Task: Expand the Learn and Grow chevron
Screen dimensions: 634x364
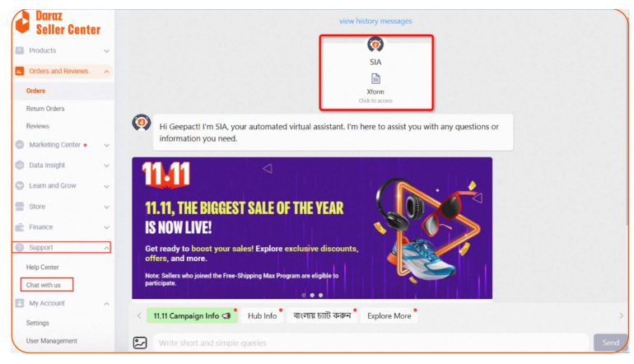Action: coord(106,186)
